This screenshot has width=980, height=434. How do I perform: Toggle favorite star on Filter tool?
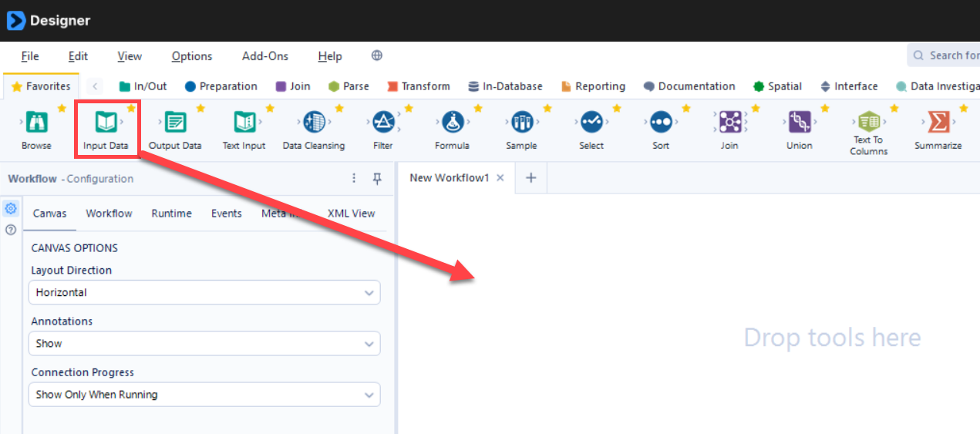tap(409, 108)
